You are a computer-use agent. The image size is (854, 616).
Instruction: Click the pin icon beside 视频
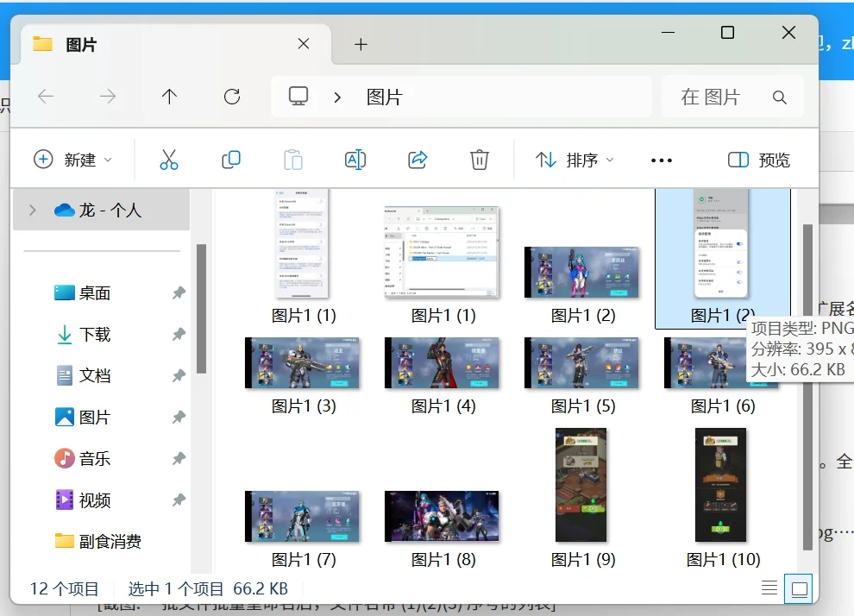point(179,500)
